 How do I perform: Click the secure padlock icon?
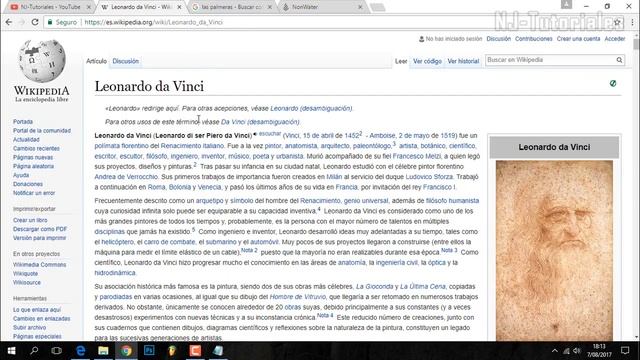pyautogui.click(x=50, y=22)
